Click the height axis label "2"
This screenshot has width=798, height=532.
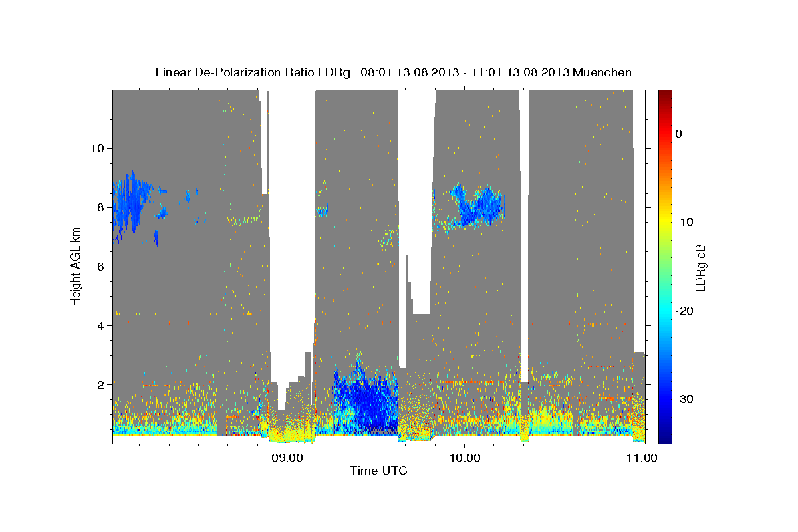coord(99,385)
